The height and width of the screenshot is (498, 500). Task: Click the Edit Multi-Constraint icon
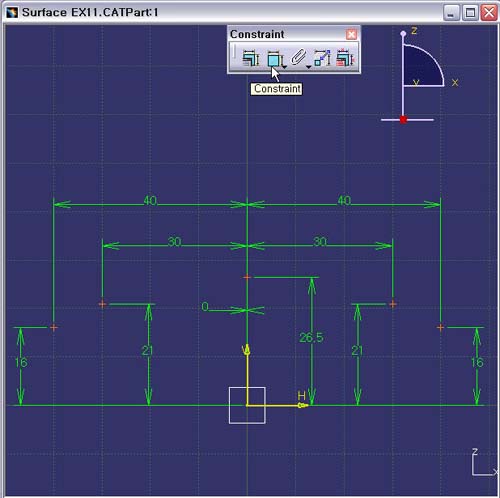[x=346, y=58]
